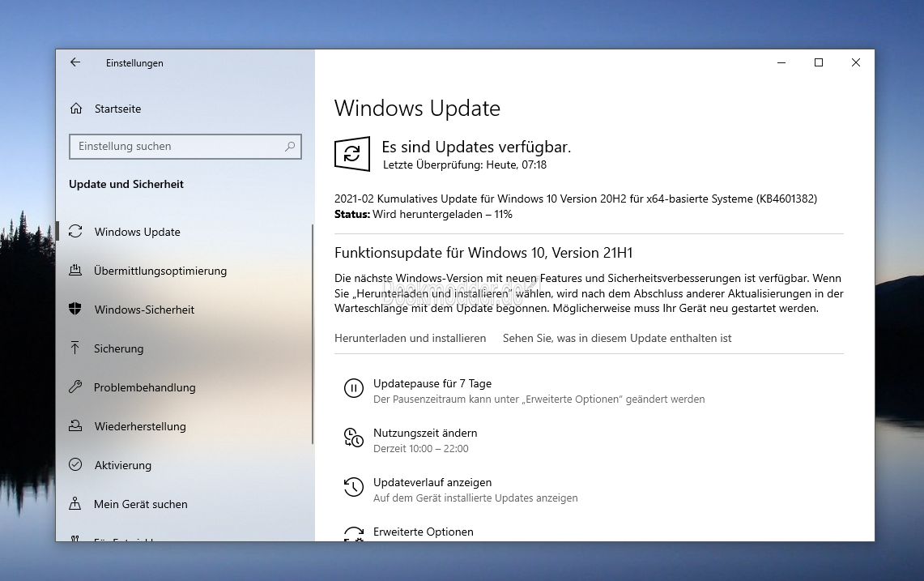Pause updates via Updatepause für 7 Tage

[432, 383]
